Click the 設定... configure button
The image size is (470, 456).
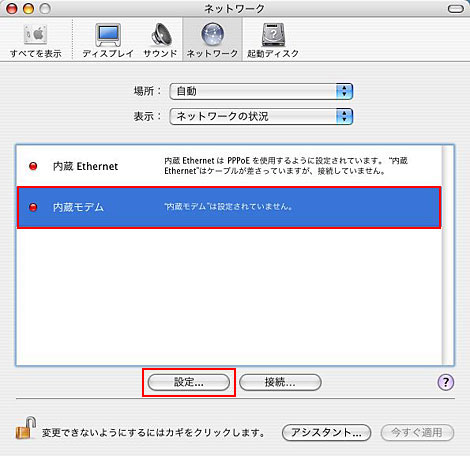point(189,382)
